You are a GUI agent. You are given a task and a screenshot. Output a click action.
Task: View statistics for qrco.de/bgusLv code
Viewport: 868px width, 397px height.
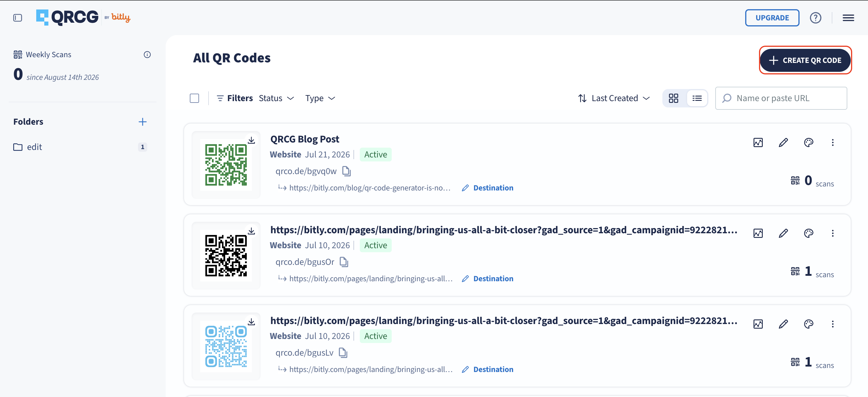point(758,324)
